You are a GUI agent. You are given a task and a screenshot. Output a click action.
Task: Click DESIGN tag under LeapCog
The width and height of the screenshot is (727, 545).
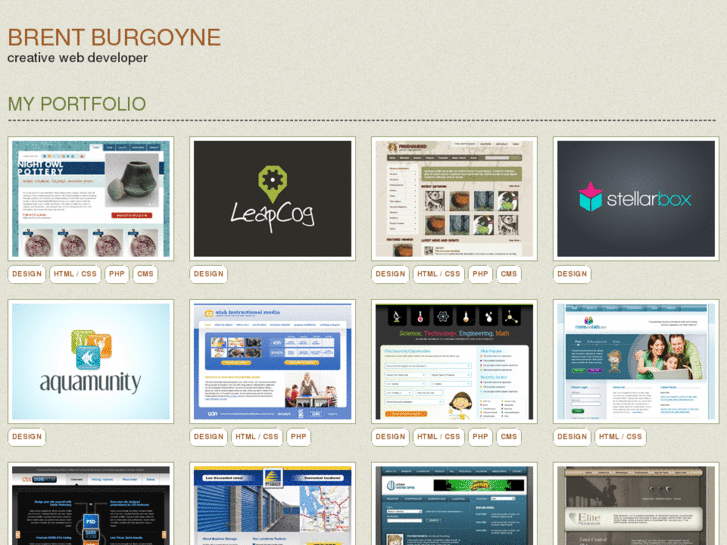pos(209,274)
